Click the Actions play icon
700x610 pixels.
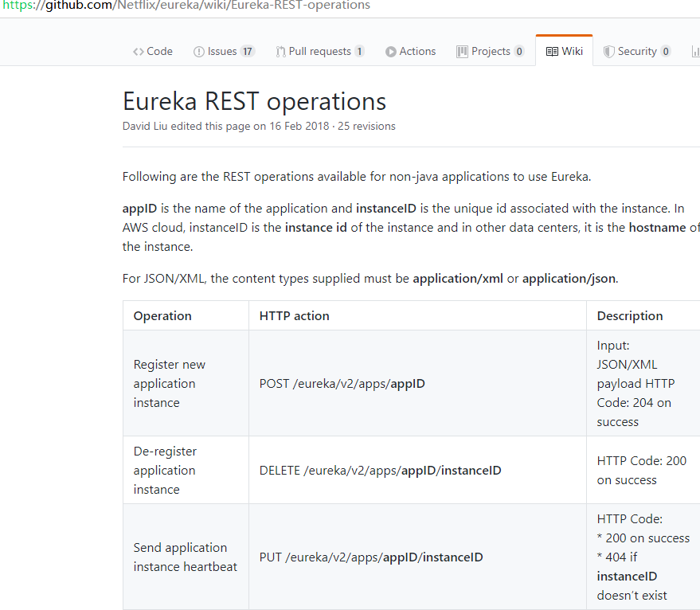tap(391, 52)
